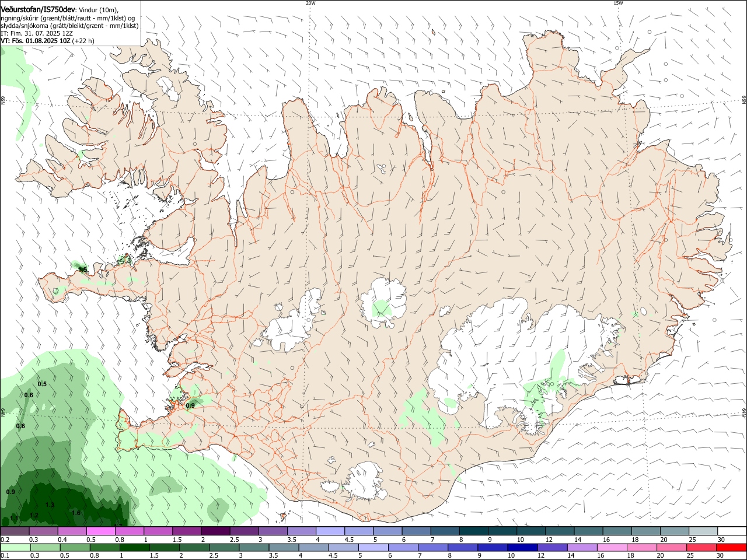This screenshot has height=560, width=747.
Task: Pick the lightest green swatch labeled 0.1
Action: tap(15, 547)
